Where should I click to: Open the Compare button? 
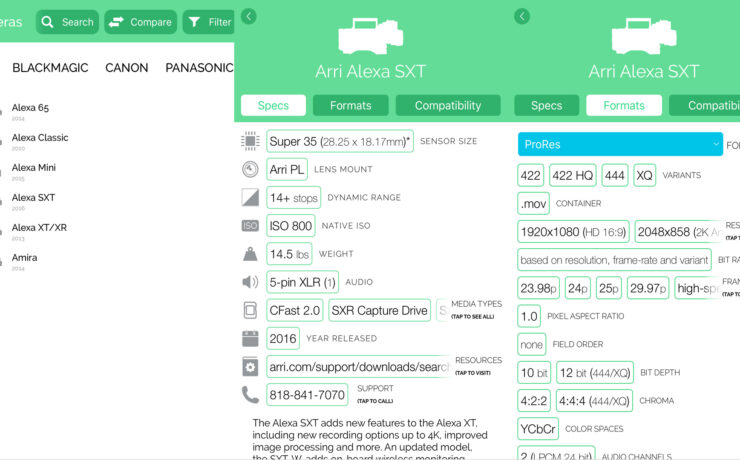click(141, 22)
